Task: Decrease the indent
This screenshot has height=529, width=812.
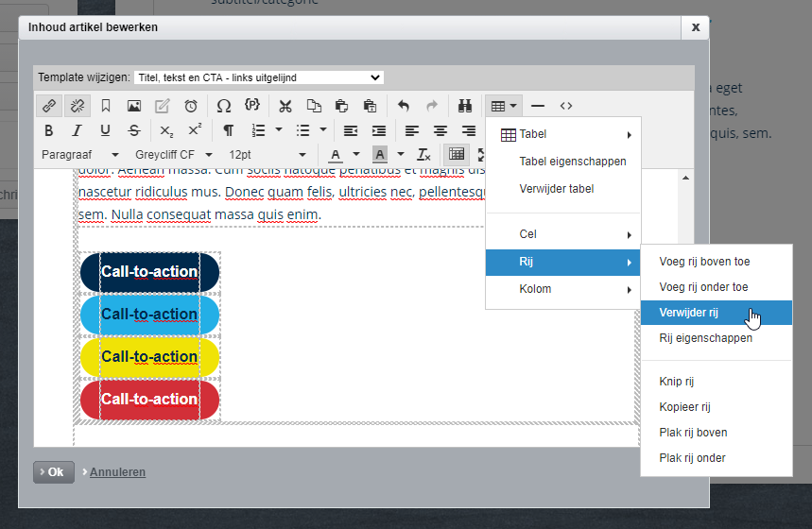Action: (x=351, y=130)
